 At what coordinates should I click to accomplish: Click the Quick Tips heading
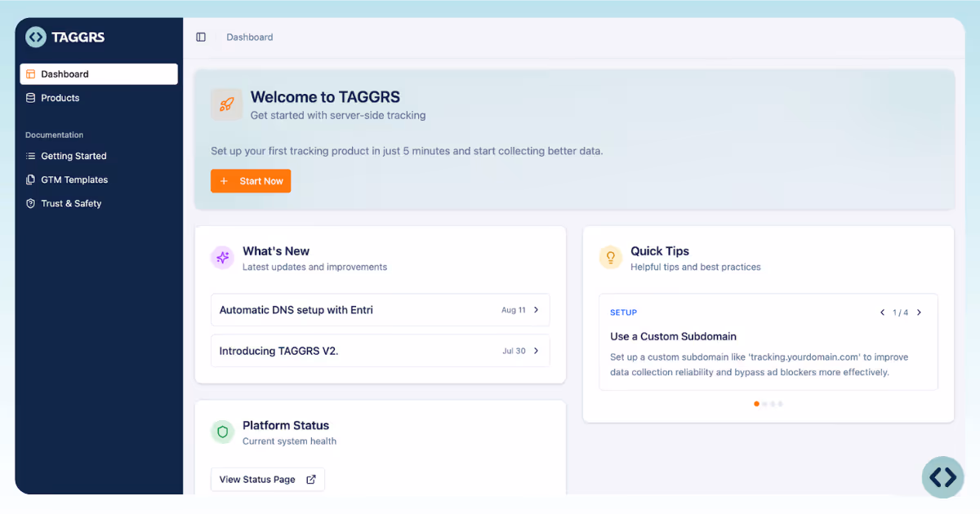coord(660,251)
